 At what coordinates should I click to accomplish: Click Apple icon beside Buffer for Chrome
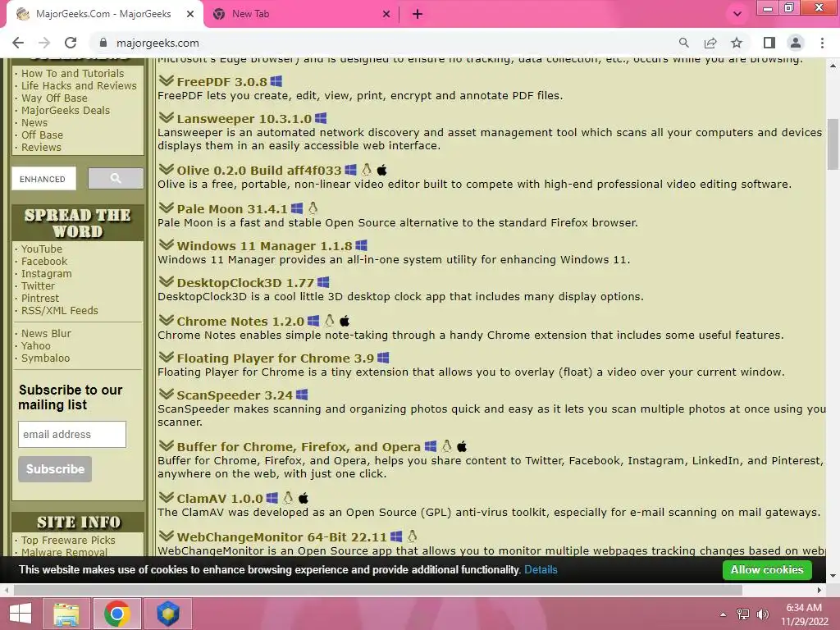coord(462,446)
